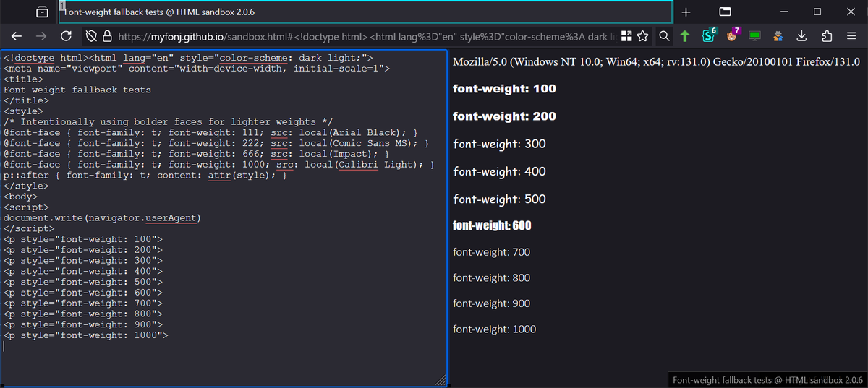Viewport: 868px width, 388px height.
Task: Click the 'font-weight: 100' rendered line
Action: pos(504,89)
